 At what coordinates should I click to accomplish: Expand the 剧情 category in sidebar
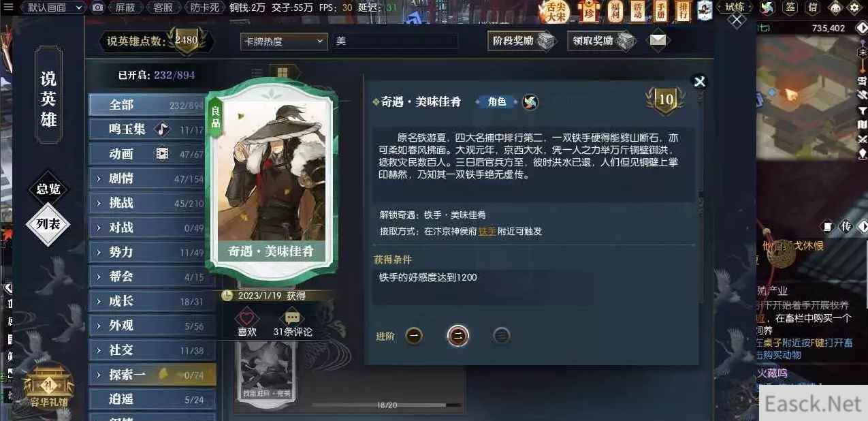point(152,178)
